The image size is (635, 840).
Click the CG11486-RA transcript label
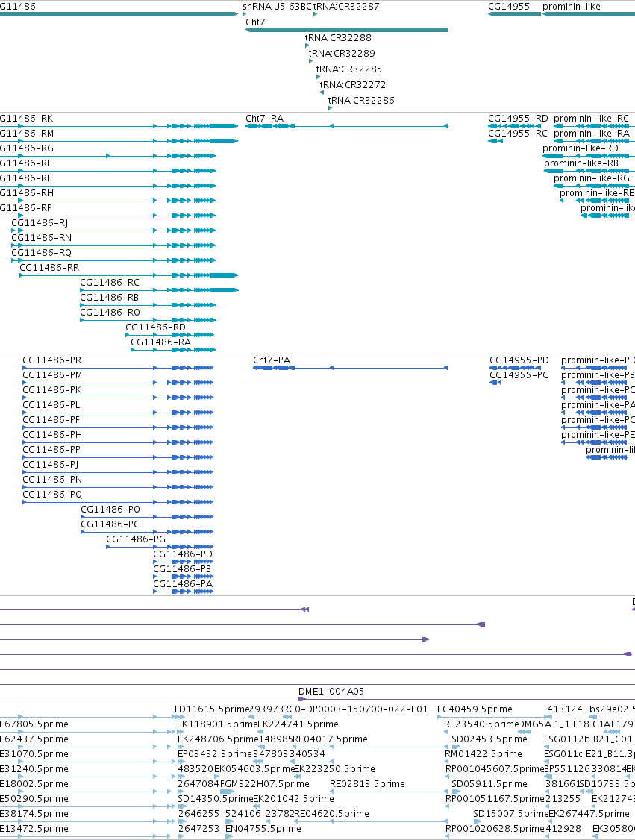tap(160, 342)
